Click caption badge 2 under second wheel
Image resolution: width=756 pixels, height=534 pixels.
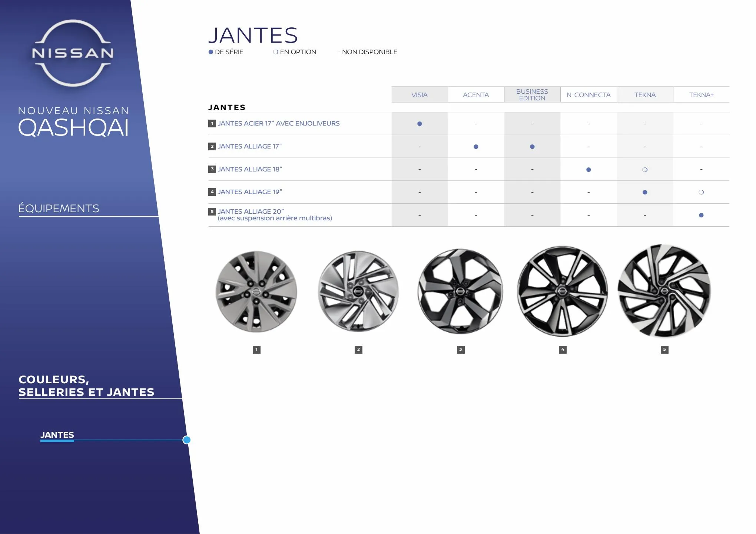(x=358, y=350)
